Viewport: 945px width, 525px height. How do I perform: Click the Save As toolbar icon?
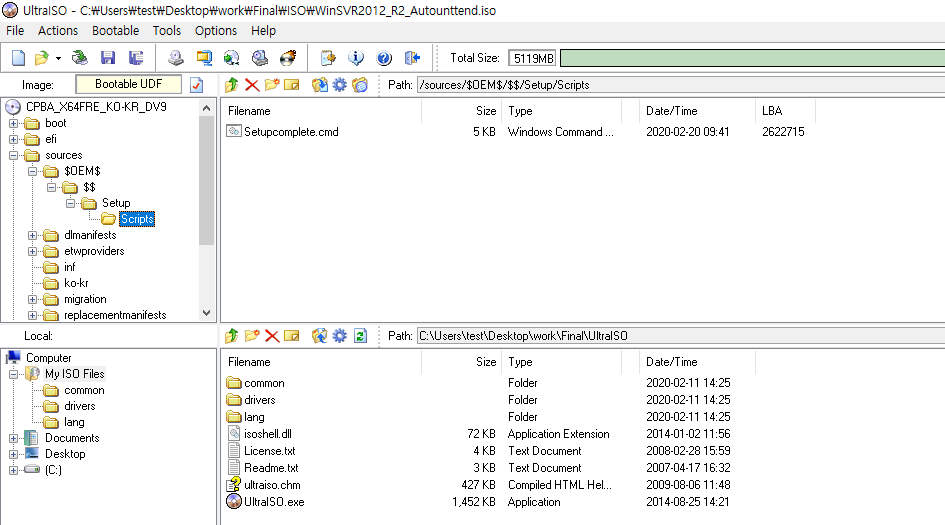136,58
